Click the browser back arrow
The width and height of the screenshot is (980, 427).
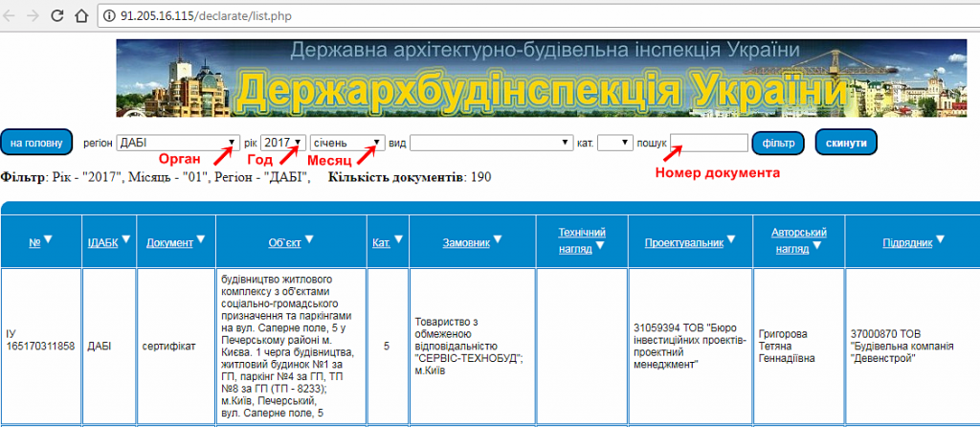11,16
